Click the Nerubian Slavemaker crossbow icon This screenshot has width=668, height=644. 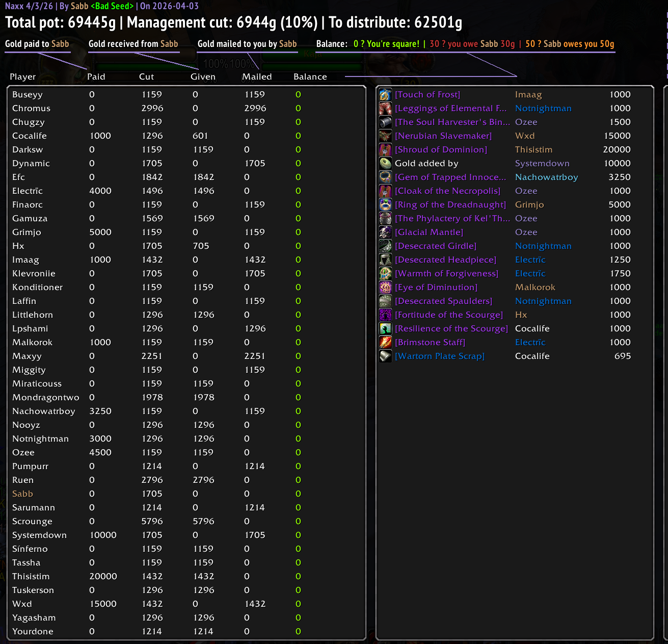tap(385, 136)
